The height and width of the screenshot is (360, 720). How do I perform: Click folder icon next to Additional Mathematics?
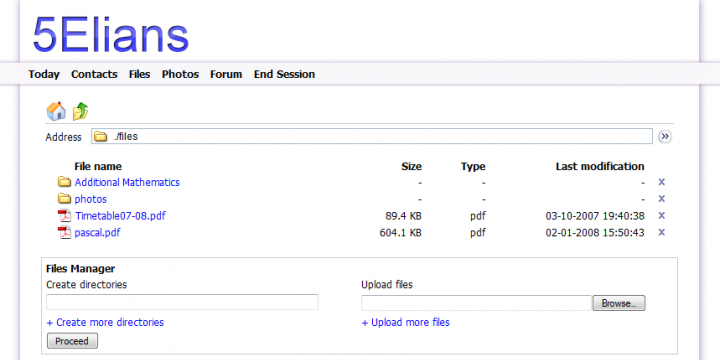coord(64,182)
